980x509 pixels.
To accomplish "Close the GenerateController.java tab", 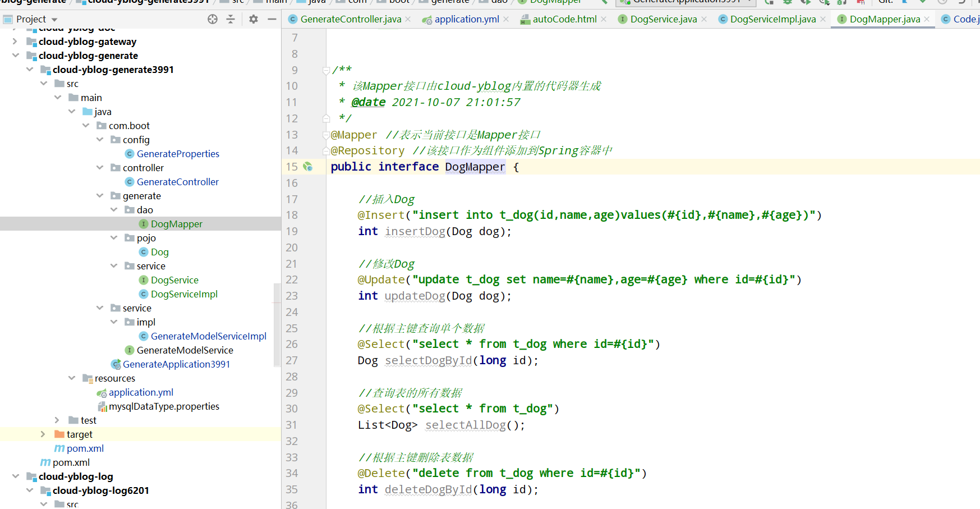I will click(408, 19).
